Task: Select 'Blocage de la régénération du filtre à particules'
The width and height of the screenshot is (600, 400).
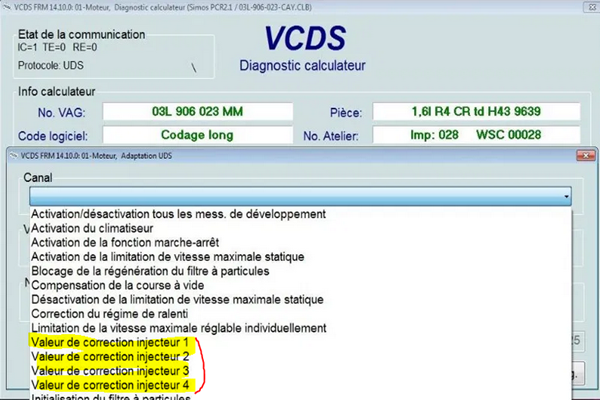Action: (301, 271)
